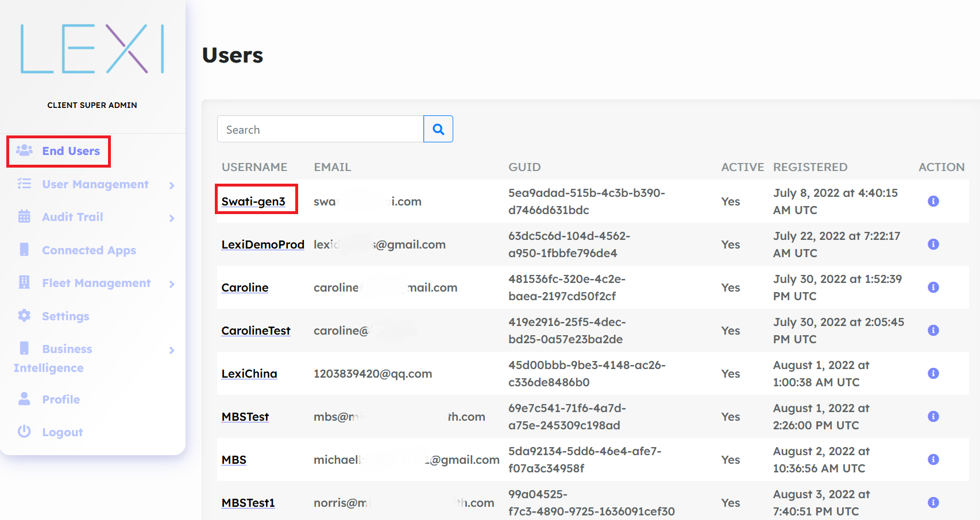Click the Settings gear icon in sidebar

tap(24, 316)
